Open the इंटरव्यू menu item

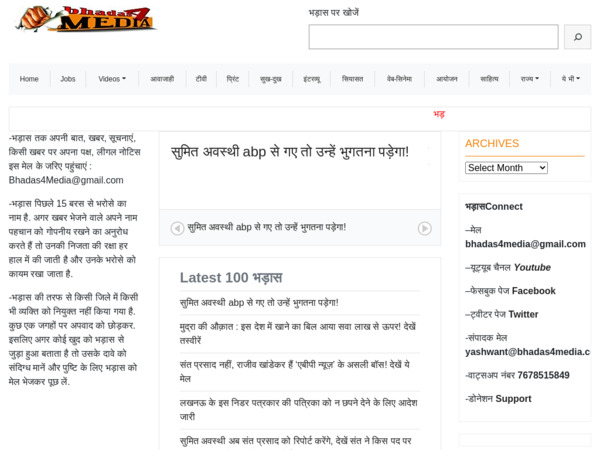[x=312, y=79]
